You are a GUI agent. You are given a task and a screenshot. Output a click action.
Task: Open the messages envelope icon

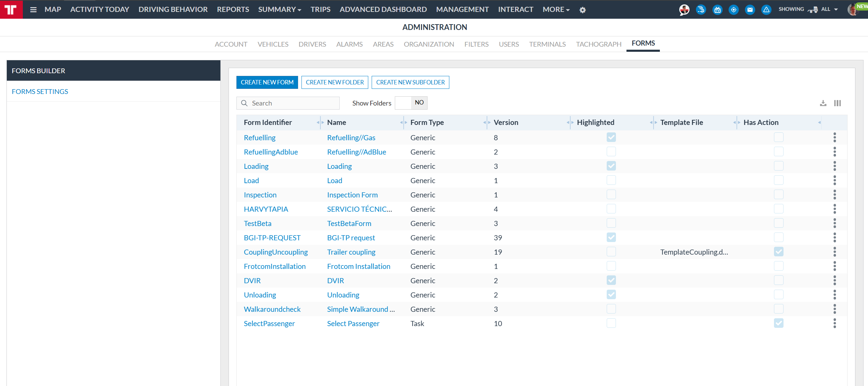click(x=750, y=10)
